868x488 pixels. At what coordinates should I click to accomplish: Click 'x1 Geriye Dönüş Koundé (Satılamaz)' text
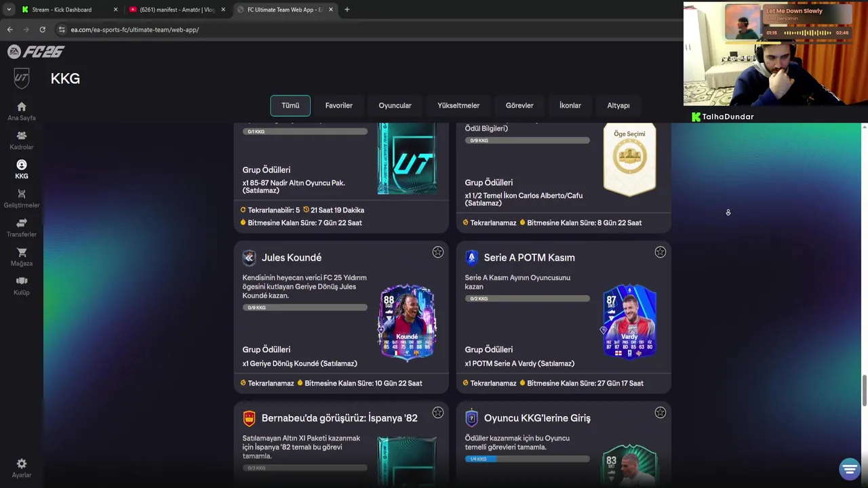(x=300, y=364)
